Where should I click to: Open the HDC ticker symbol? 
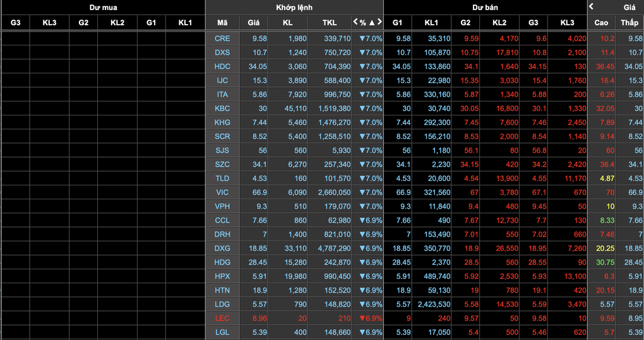(x=222, y=66)
